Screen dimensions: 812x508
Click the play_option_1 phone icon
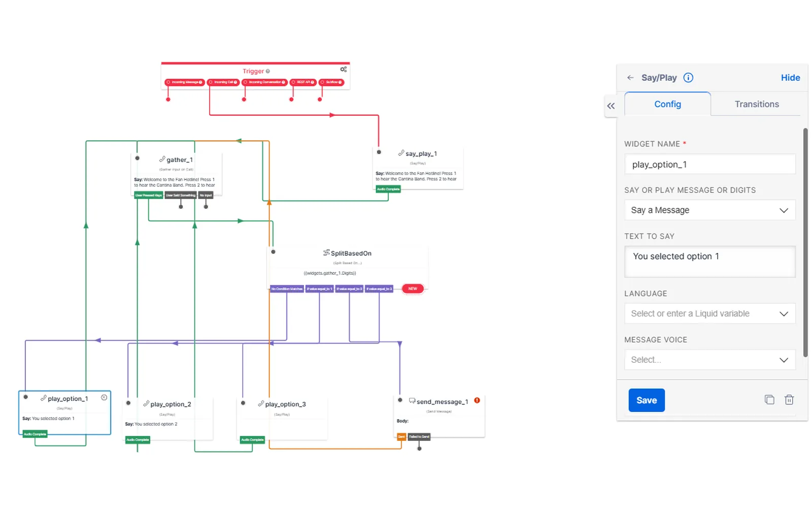point(44,398)
